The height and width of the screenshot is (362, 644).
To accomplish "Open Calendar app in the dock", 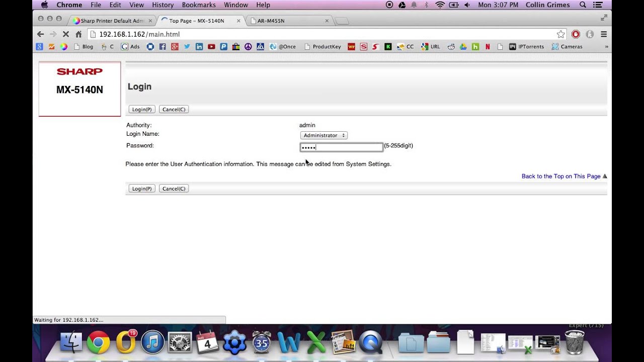I will click(207, 343).
